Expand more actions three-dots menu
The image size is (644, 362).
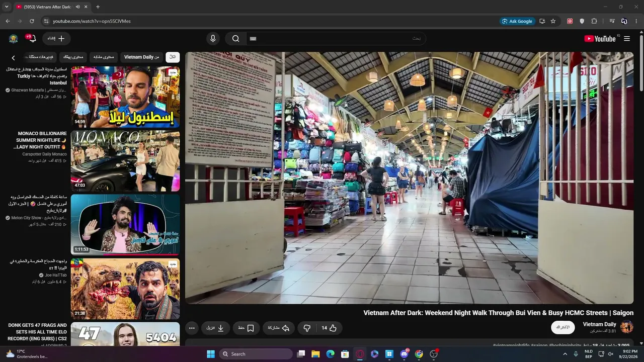coord(192,328)
